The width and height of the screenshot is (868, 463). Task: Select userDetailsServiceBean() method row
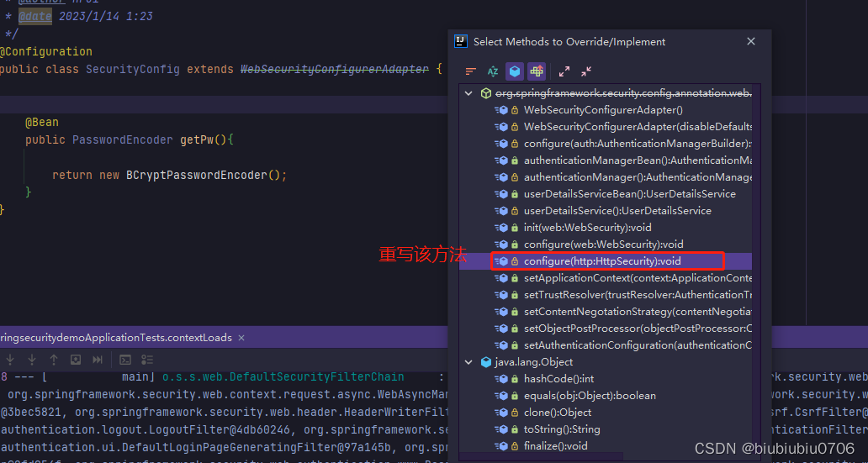606,194
